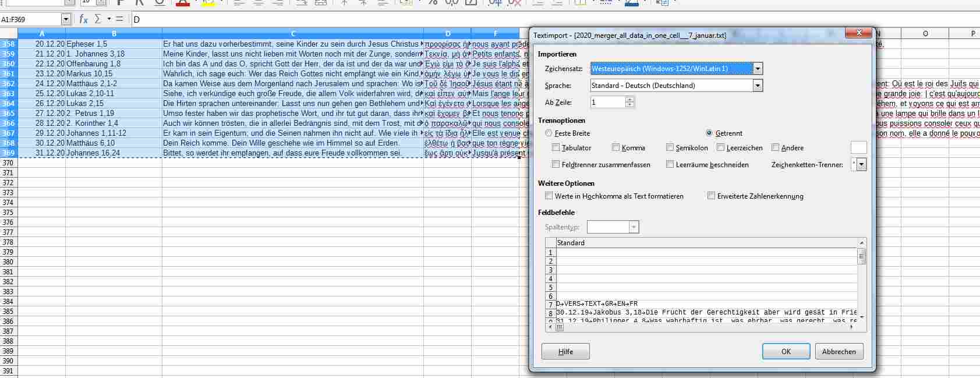Open the Zeichenketten-Trenner dropdown

pos(862,164)
